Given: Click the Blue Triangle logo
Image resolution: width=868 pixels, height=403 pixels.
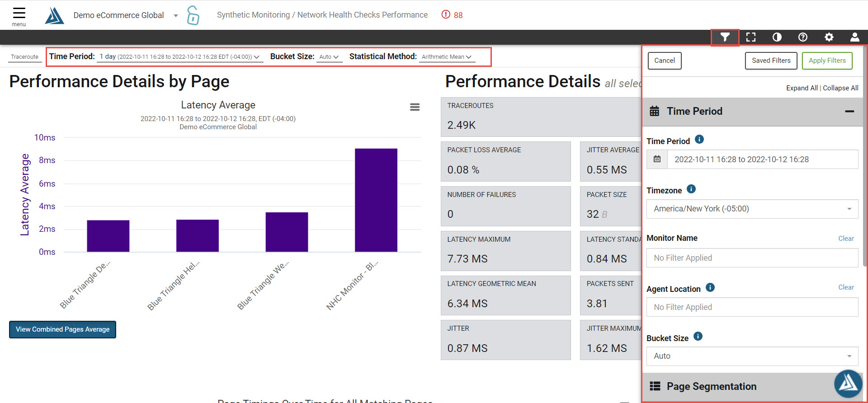Looking at the screenshot, I should click(x=54, y=15).
